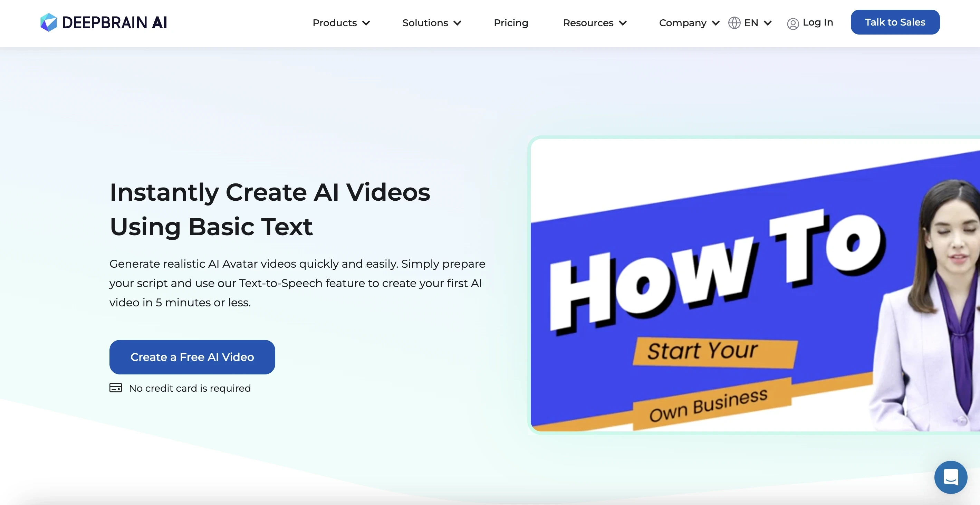The height and width of the screenshot is (505, 980).
Task: Expand the Resources menu chevron
Action: click(623, 23)
